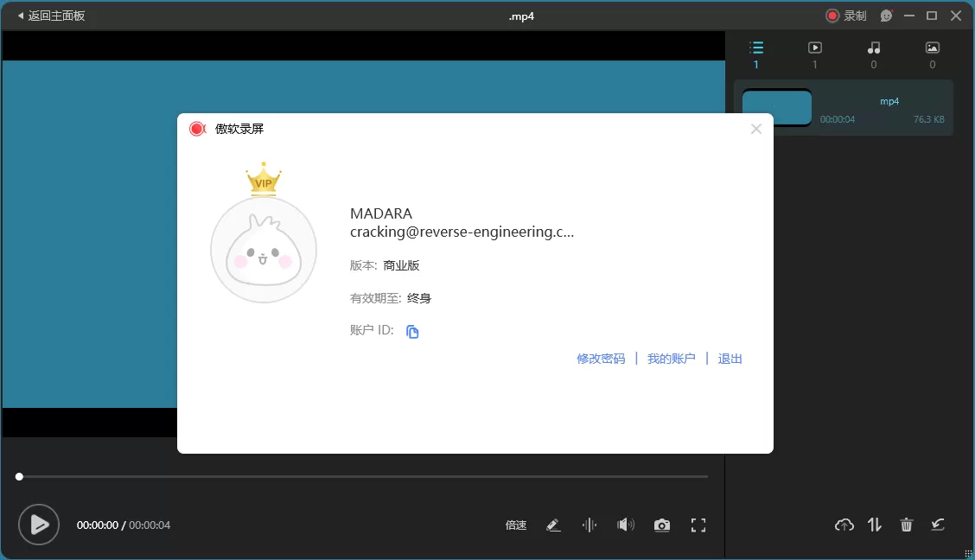Open the feedback chat icon in titlebar
Screen dimensions: 975x560
click(x=885, y=15)
